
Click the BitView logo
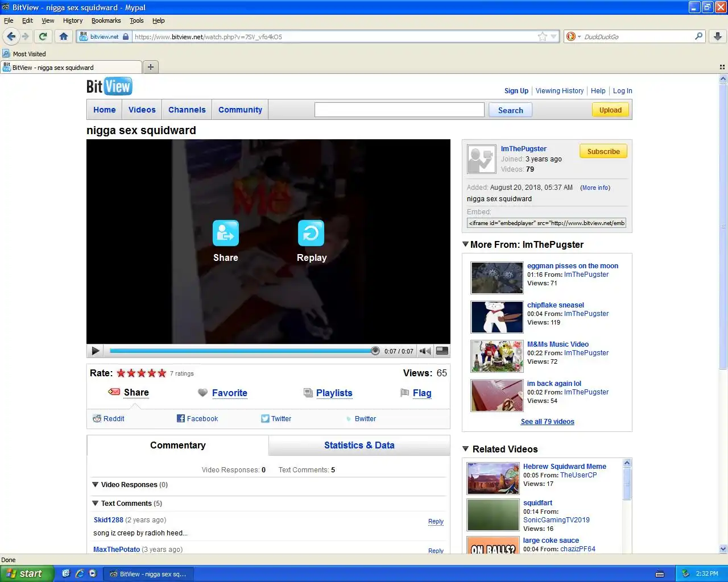(109, 86)
